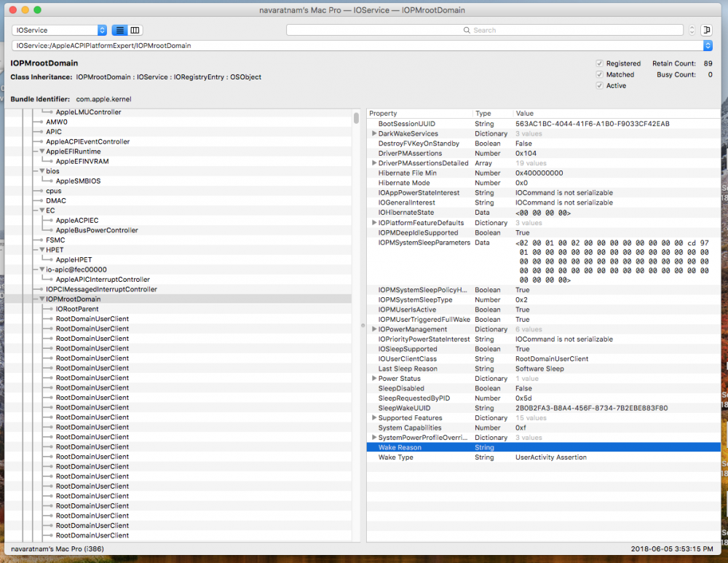
Task: Click inside the Search field
Action: click(485, 30)
